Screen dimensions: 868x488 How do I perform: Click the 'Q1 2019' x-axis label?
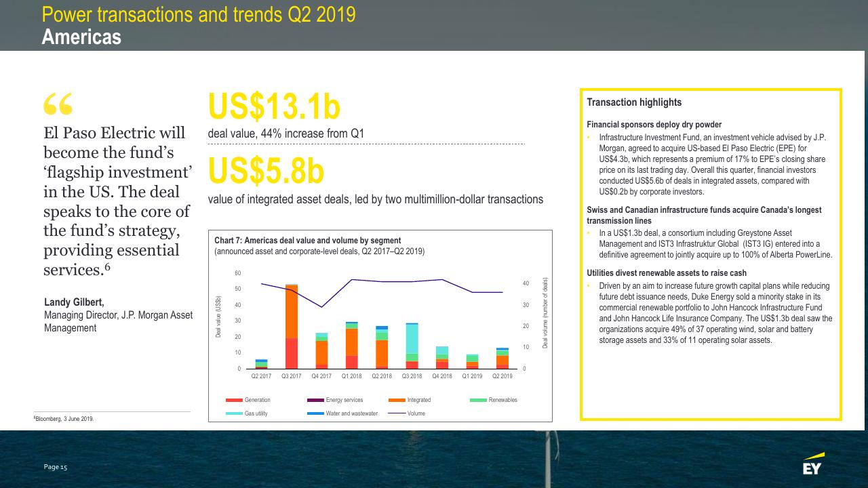472,375
